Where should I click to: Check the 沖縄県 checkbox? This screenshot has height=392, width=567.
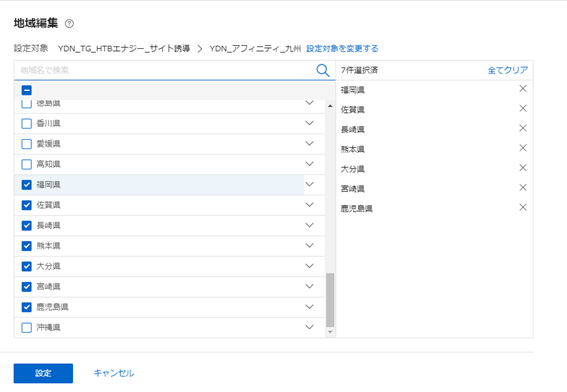[x=27, y=328]
